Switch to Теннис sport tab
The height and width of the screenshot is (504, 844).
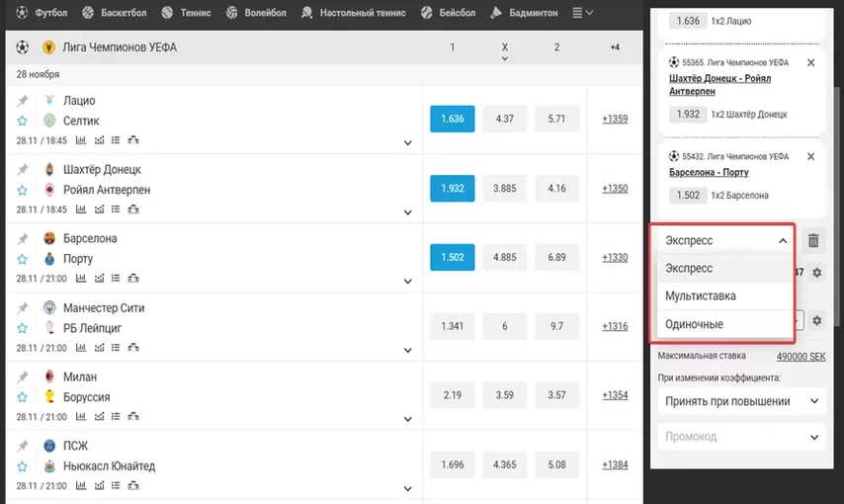[x=186, y=13]
